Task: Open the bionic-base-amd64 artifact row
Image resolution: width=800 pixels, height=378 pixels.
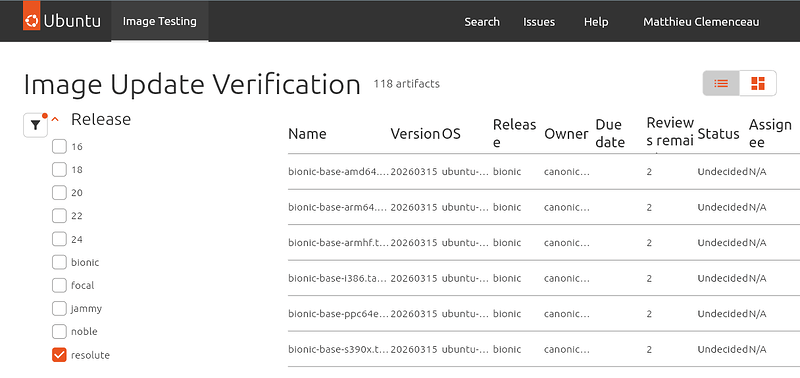Action: tap(544, 171)
